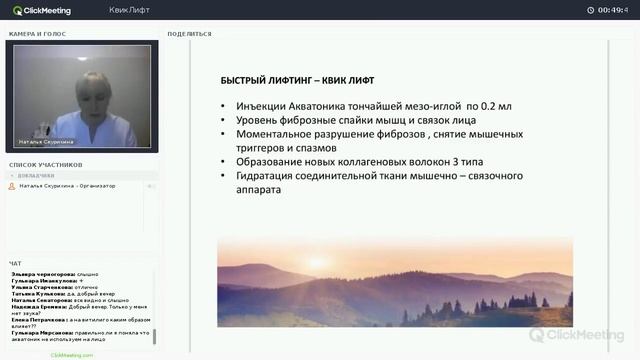Click the bullet Образование новых коллагеновых волокон
The image size is (640, 360).
click(360, 162)
